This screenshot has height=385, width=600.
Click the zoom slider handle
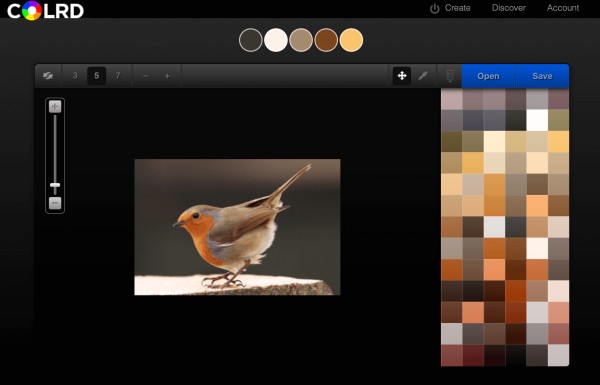pos(55,185)
